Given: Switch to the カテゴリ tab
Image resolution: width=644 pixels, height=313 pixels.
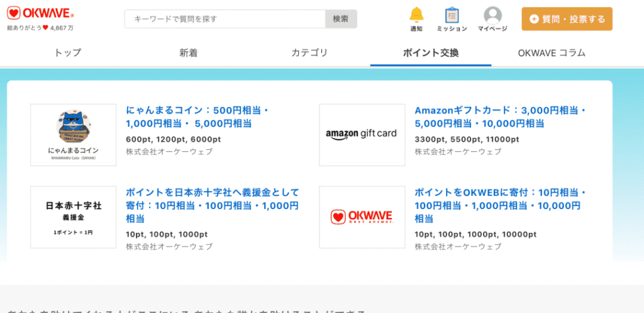Looking at the screenshot, I should pos(309,53).
